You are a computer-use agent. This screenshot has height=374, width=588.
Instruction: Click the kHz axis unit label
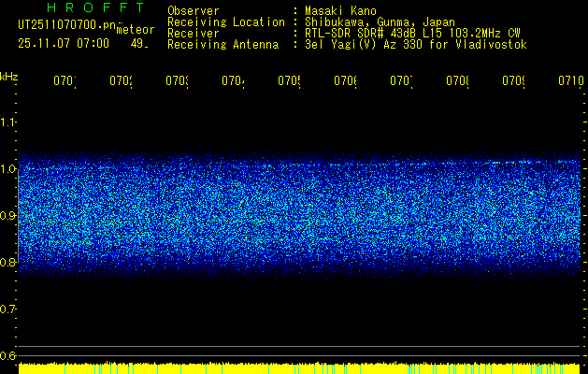[8, 75]
